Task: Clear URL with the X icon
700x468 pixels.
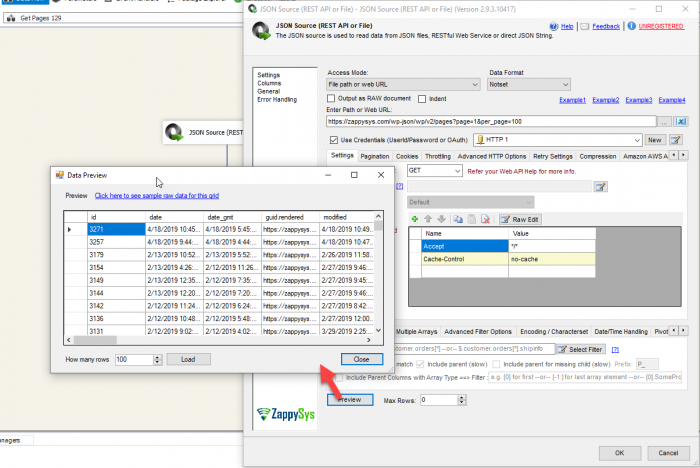Action: (x=681, y=121)
